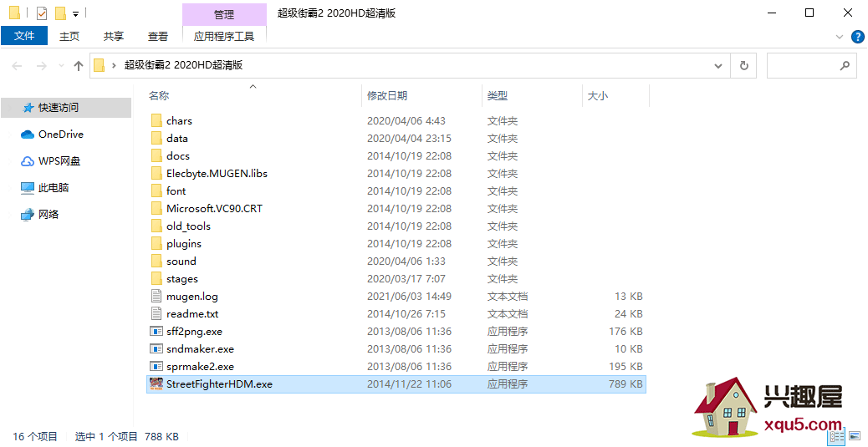Select 此电脑 in navigation pane
This screenshot has width=868, height=447.
[x=54, y=188]
